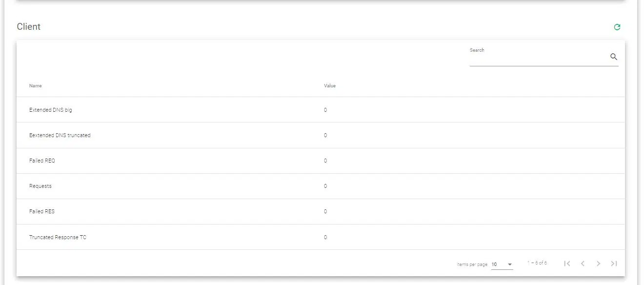Sort table by the Value column header
644x285 pixels.
(x=330, y=86)
